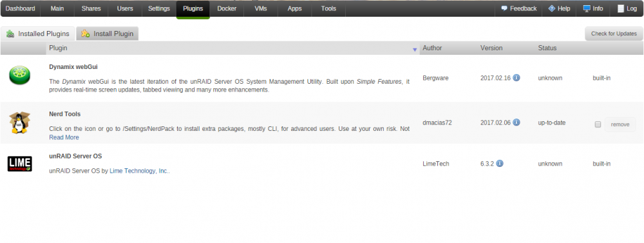Click the Dynamix webGui green disc icon
This screenshot has height=243, width=644.
click(x=20, y=75)
